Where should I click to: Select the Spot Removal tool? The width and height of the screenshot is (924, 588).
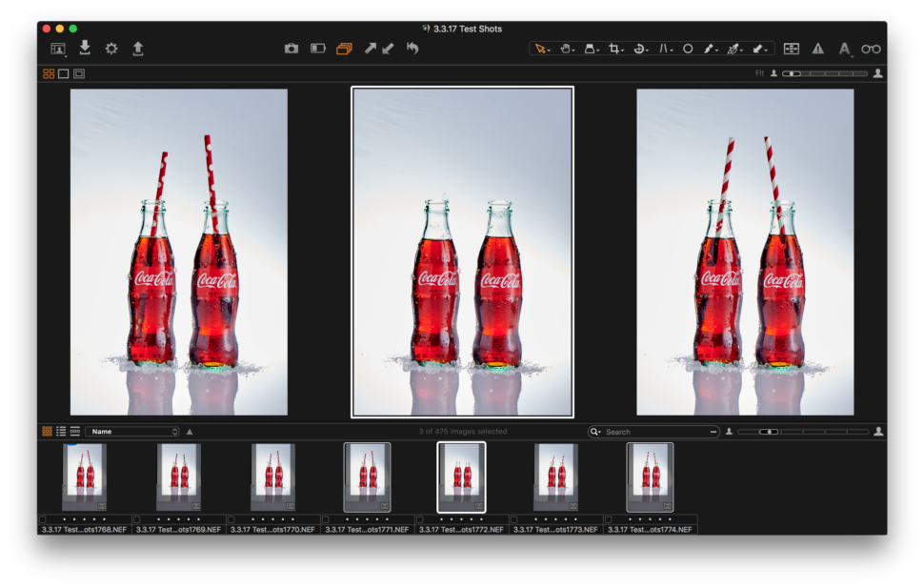pyautogui.click(x=688, y=47)
